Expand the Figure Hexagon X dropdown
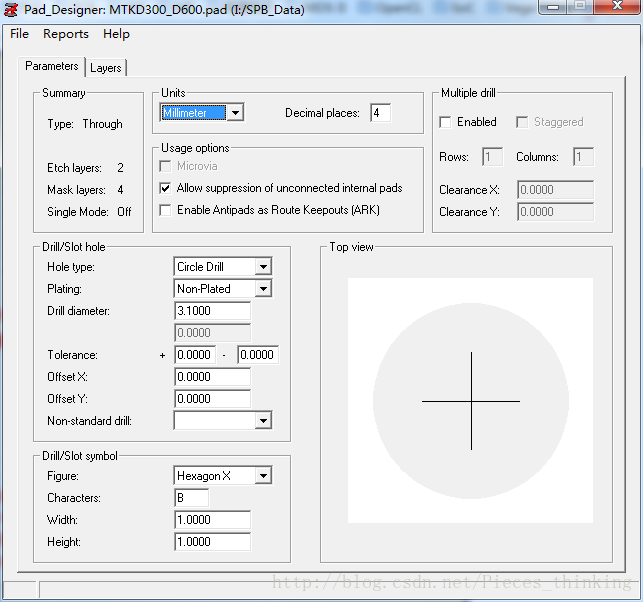 [262, 476]
